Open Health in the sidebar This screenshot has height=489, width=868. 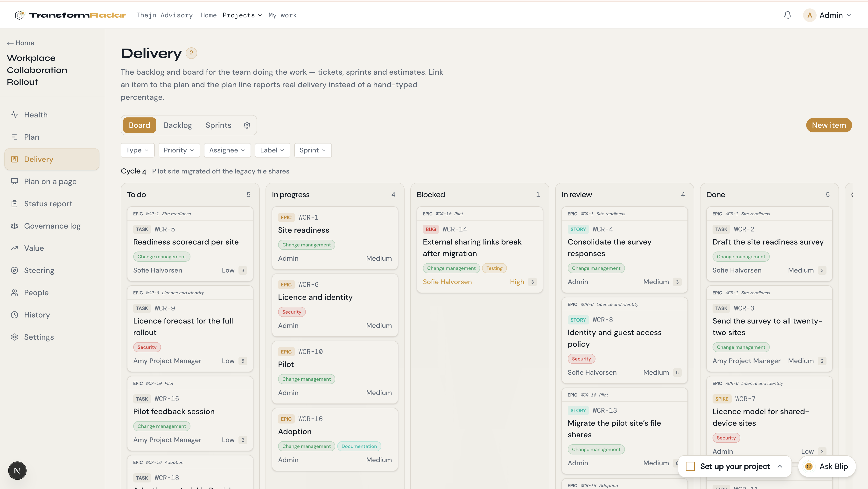click(52, 115)
